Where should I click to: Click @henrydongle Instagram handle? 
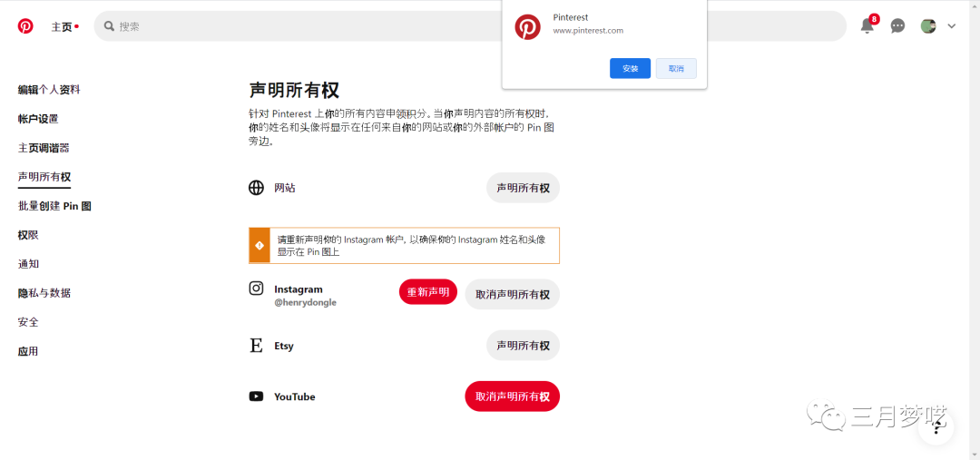click(305, 302)
